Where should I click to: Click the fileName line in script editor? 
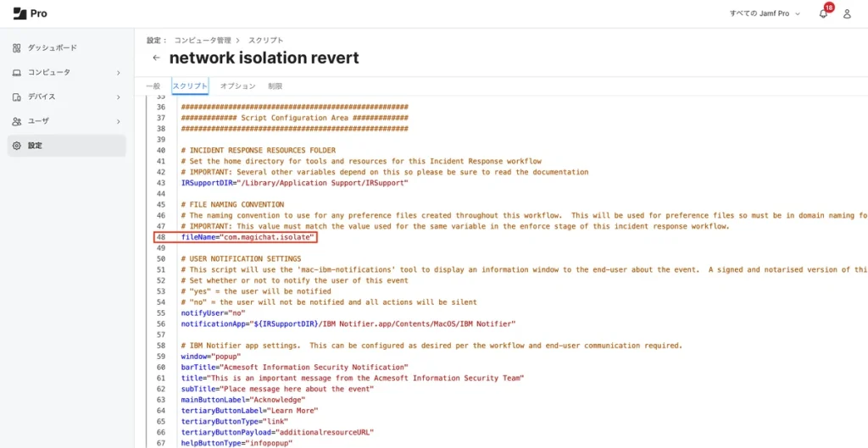[248, 238]
